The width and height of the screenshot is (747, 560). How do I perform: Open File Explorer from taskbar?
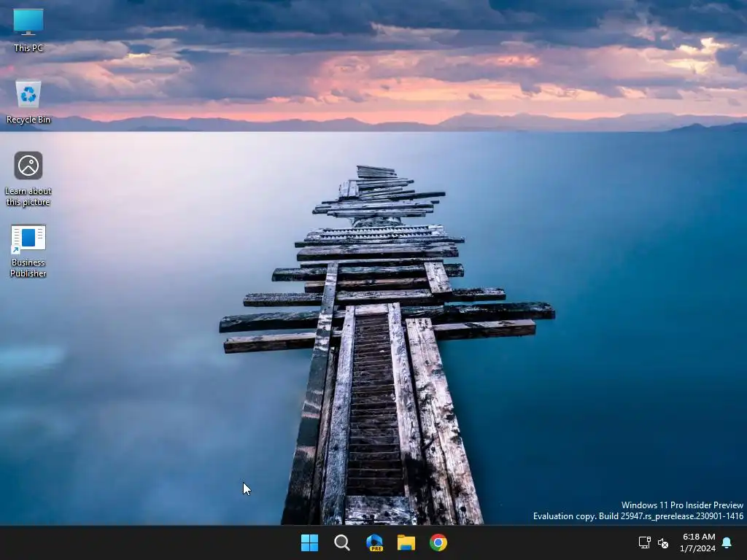click(x=406, y=542)
